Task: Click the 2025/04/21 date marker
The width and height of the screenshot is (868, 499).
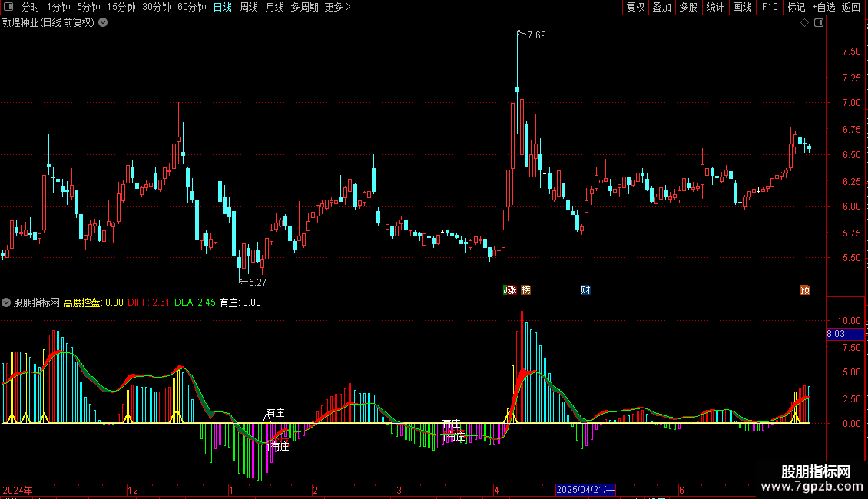Action: click(x=585, y=490)
